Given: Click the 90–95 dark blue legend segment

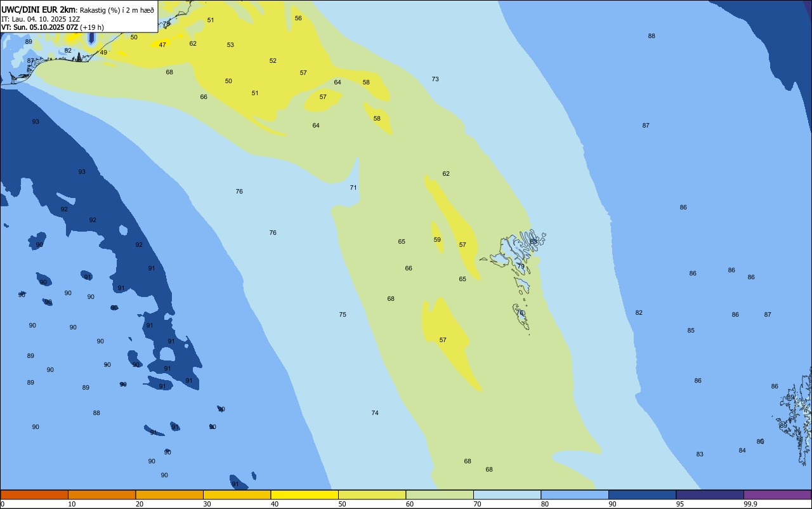Looking at the screenshot, I should pyautogui.click(x=642, y=494).
